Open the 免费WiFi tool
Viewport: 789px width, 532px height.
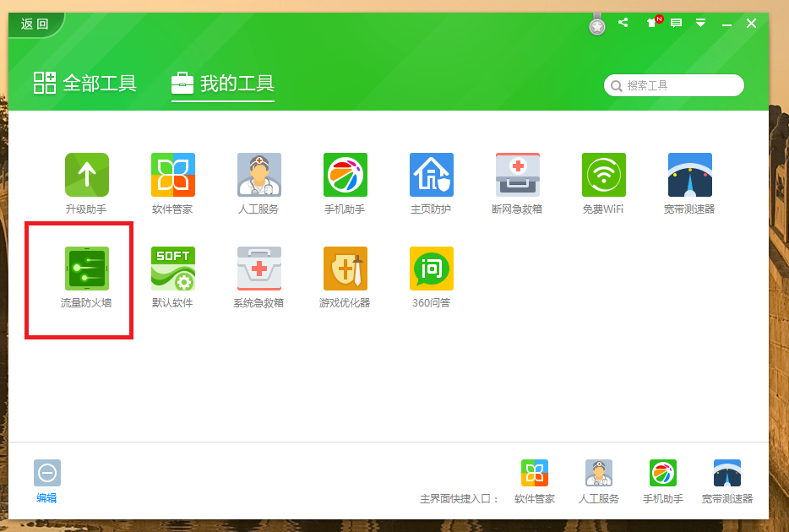click(x=603, y=175)
